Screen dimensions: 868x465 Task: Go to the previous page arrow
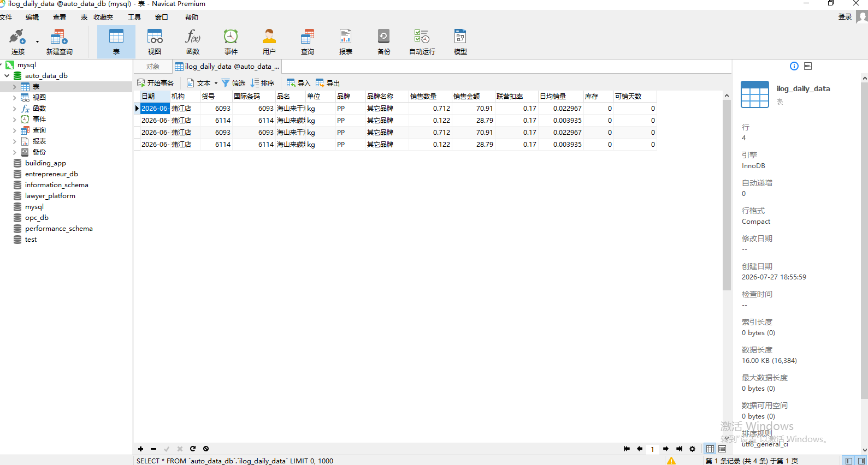coord(640,449)
